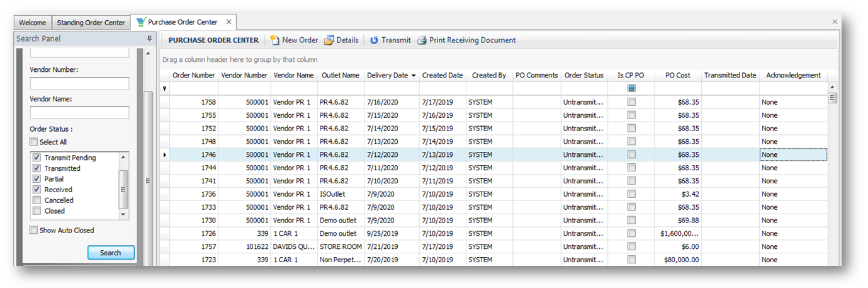Switch to the Standing Order Center tab
The height and width of the screenshot is (288, 868).
(91, 23)
